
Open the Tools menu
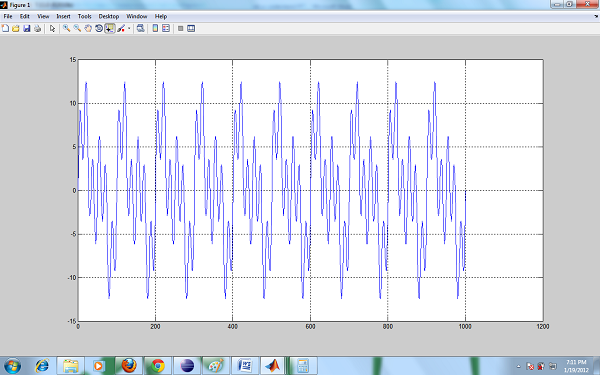(85, 16)
